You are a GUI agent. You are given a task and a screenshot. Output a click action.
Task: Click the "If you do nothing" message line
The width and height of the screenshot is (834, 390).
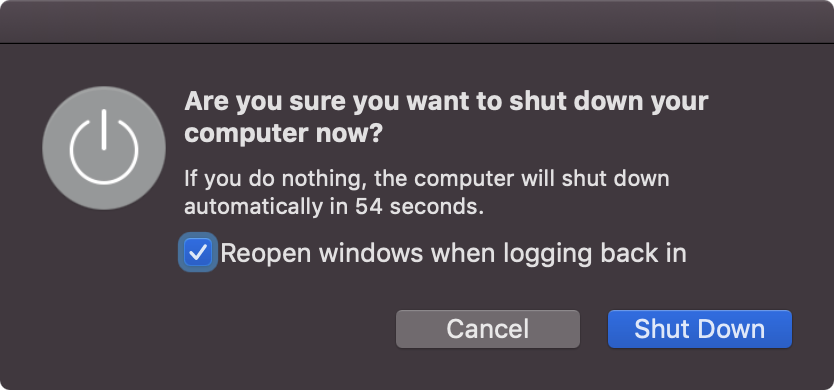click(x=427, y=179)
